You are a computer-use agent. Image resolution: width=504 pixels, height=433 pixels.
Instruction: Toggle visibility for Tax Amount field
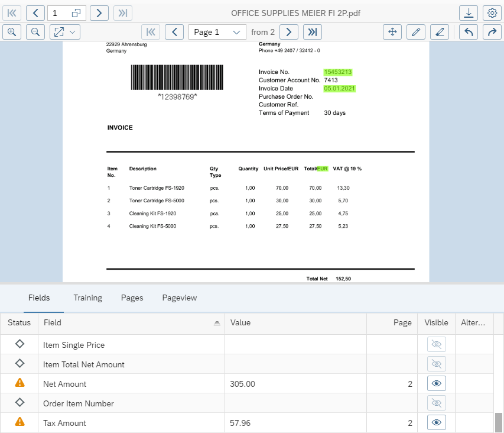coord(436,423)
